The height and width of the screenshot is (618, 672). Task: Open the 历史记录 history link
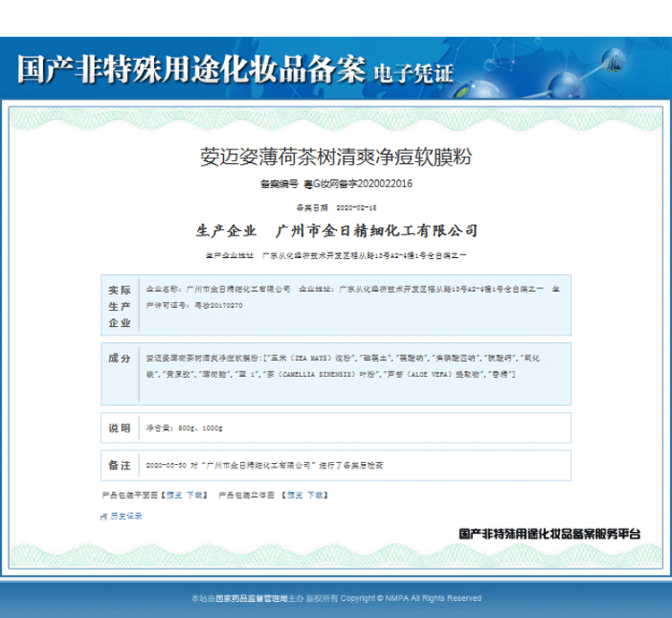tap(126, 516)
